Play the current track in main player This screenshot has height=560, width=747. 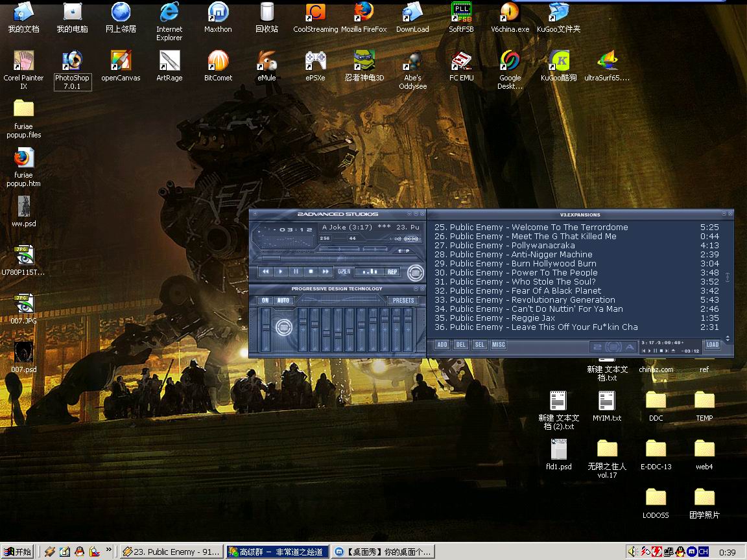pyautogui.click(x=281, y=272)
